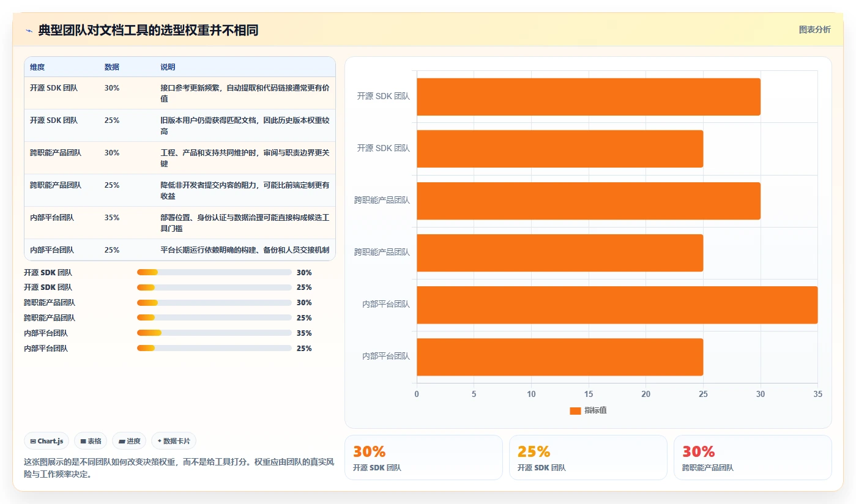The image size is (856, 504).
Task: Click the chart bar for 内部平台团队 reaching 25
Action: 560,357
